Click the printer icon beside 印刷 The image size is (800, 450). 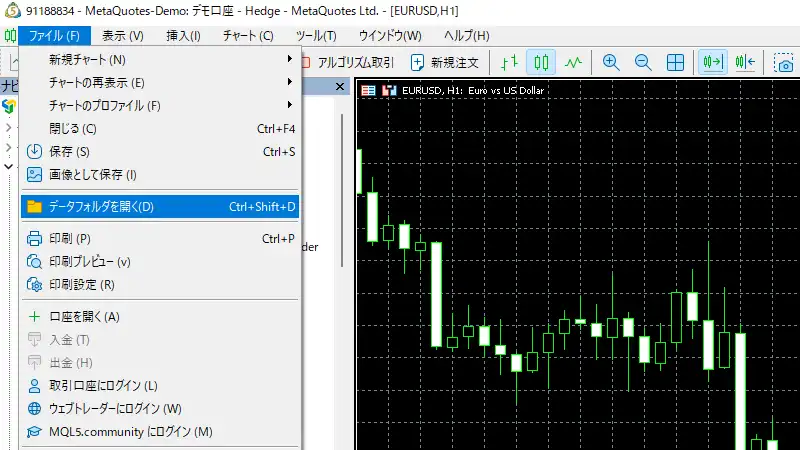34,238
